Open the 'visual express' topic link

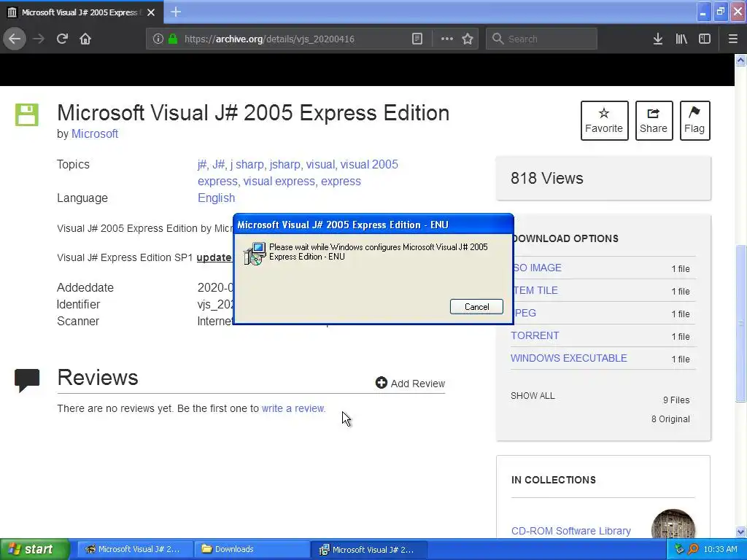coord(279,182)
